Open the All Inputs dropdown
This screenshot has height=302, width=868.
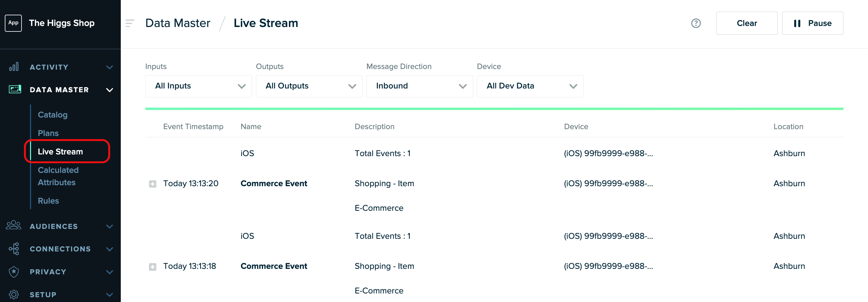pos(199,86)
